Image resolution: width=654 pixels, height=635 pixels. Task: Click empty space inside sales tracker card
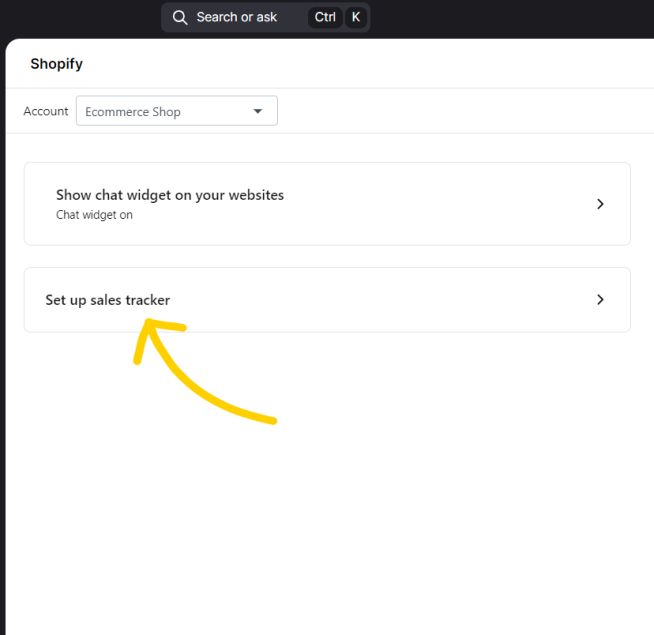[x=375, y=300]
